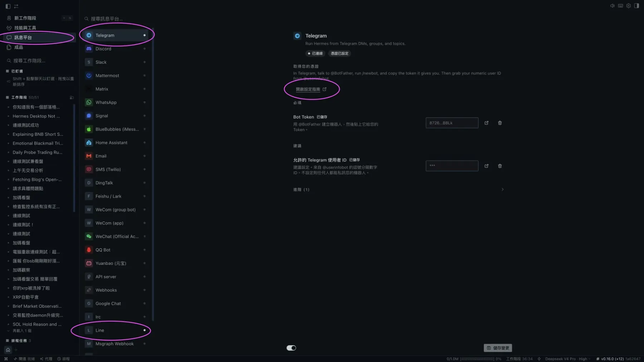Select the BlueBubbles apple icon
644x362 pixels.
[89, 129]
